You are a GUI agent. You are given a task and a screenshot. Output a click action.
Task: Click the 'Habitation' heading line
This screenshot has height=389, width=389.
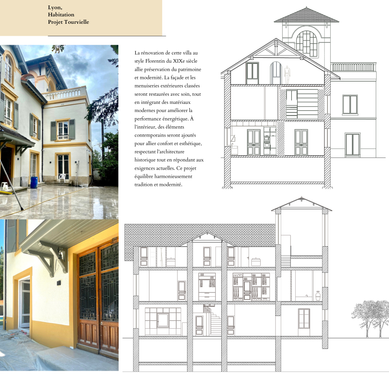[x=61, y=15]
